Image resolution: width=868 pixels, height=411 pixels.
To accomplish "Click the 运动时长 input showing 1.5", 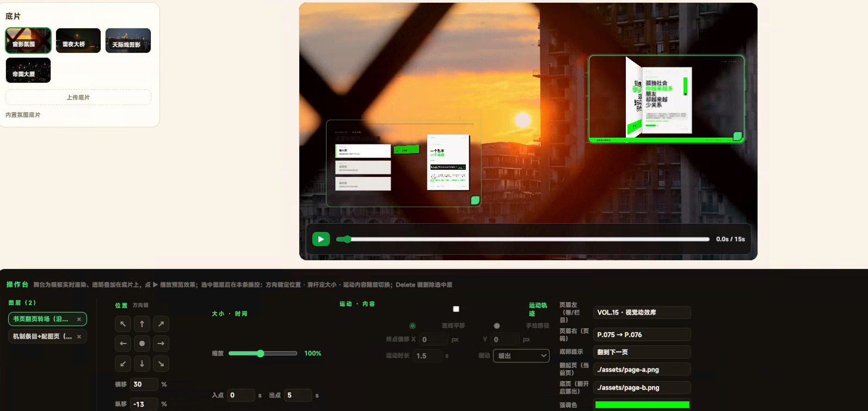I will pos(427,356).
